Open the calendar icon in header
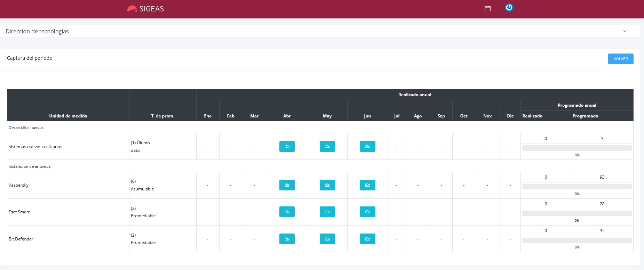 [487, 9]
